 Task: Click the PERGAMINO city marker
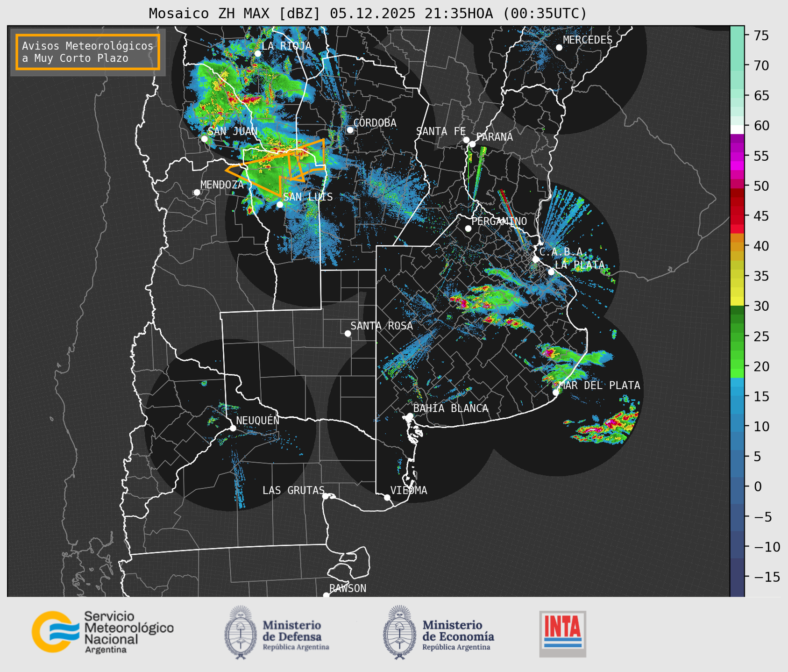point(468,229)
